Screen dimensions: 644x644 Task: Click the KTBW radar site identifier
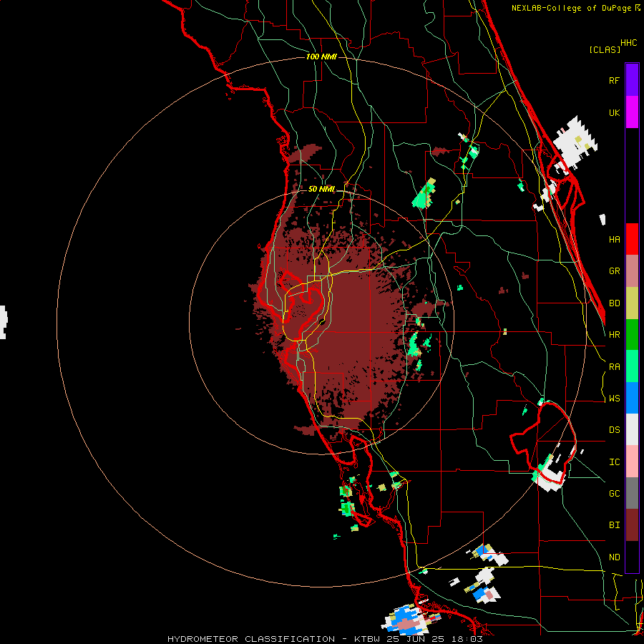pos(368,639)
